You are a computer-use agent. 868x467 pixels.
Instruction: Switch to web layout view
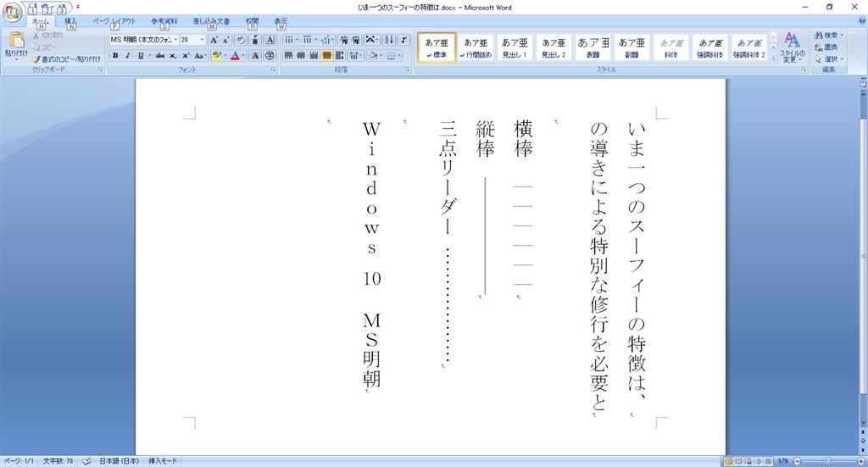[x=748, y=461]
